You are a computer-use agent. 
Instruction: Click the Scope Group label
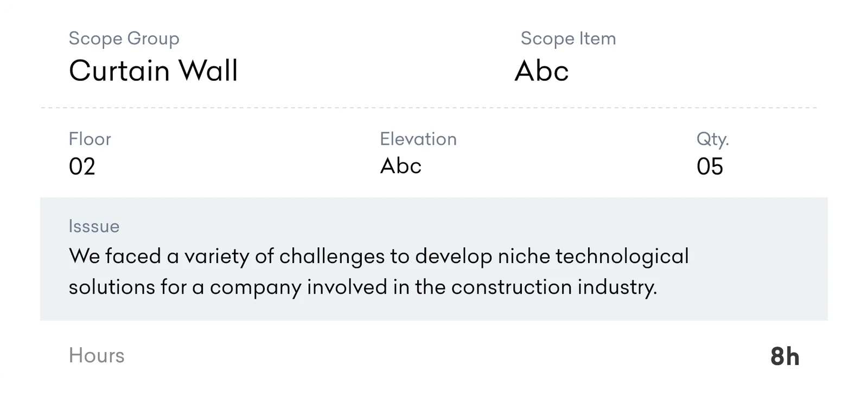[124, 39]
